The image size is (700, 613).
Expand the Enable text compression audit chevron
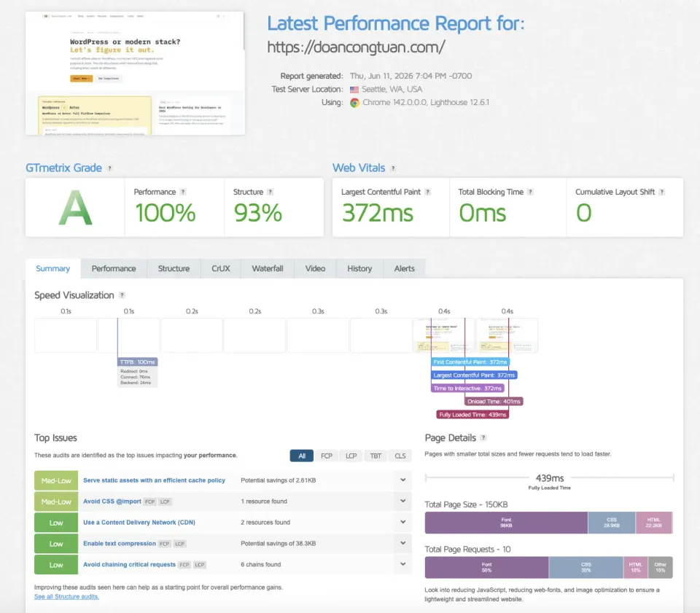pyautogui.click(x=402, y=543)
